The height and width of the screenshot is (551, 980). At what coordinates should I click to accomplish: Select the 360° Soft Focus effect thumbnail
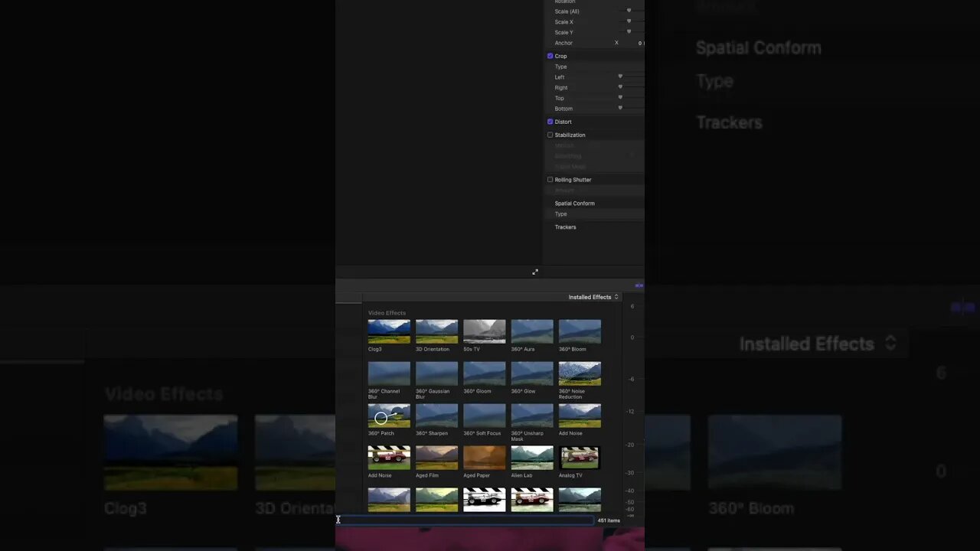click(x=485, y=416)
